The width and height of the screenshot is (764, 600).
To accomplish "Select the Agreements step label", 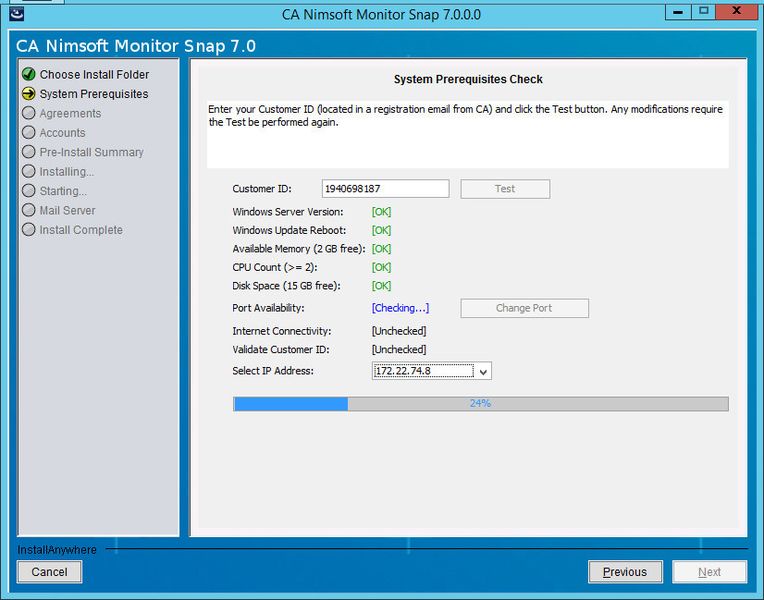I will (70, 114).
